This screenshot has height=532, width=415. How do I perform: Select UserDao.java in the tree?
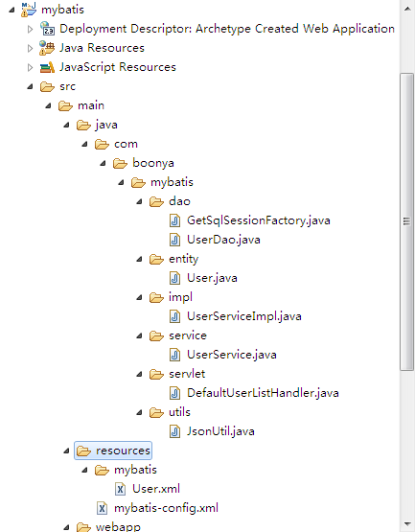(223, 240)
